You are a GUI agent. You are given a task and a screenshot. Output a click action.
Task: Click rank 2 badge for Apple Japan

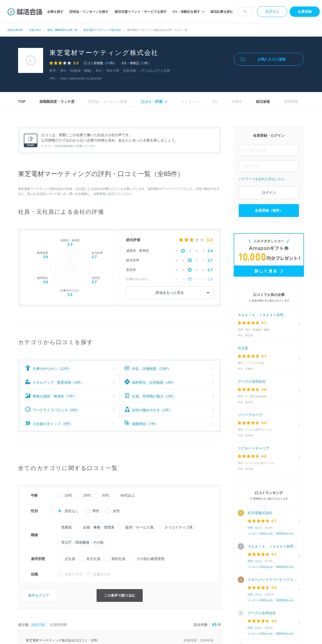click(241, 546)
